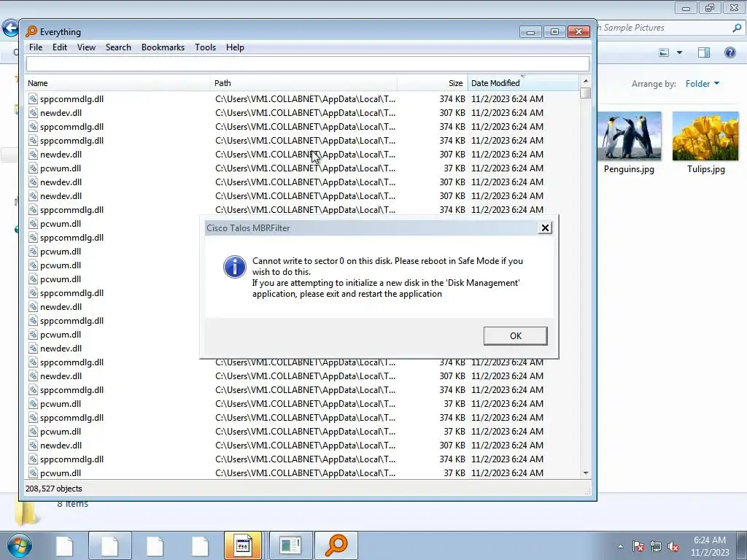Open the Explorer view options dropdown arrow
This screenshot has width=747, height=560.
point(679,52)
